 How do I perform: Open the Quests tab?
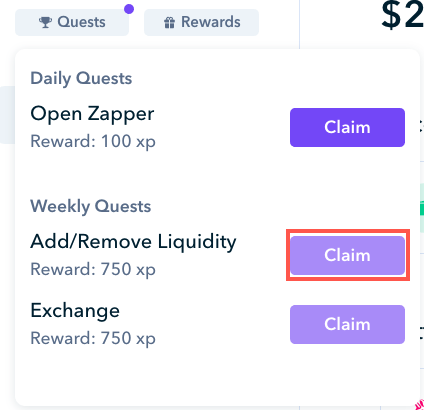pyautogui.click(x=72, y=22)
